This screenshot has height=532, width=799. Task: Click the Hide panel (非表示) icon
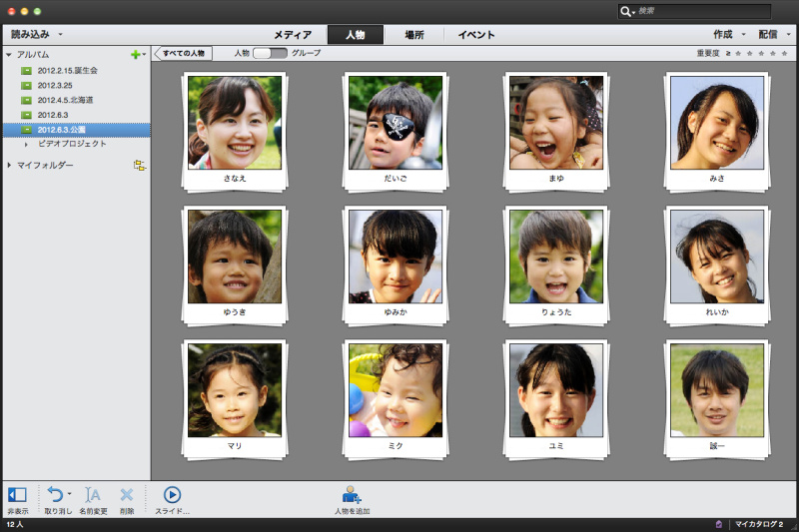click(x=17, y=494)
